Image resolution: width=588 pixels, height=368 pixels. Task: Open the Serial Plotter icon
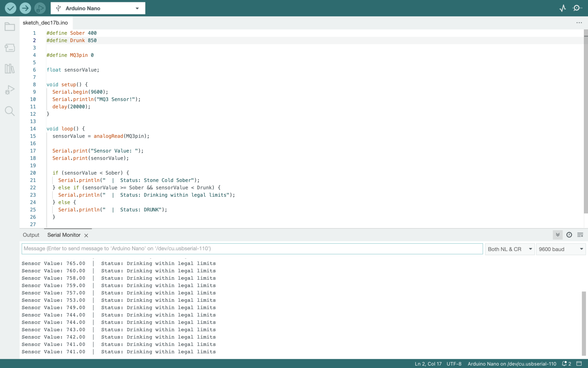click(x=563, y=8)
